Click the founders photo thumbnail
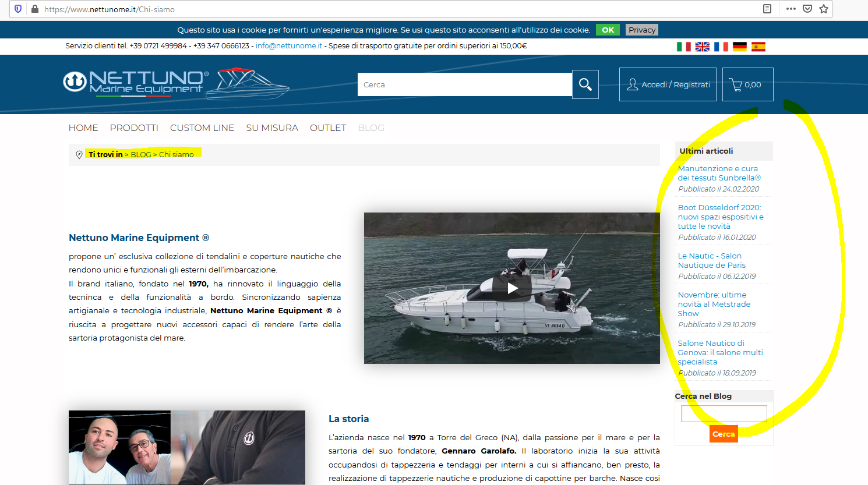 187,448
